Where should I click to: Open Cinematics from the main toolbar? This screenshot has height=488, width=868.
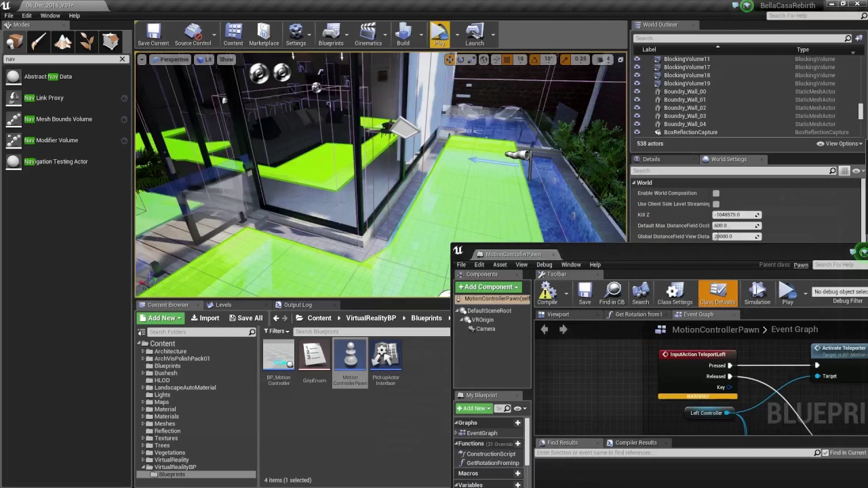368,35
